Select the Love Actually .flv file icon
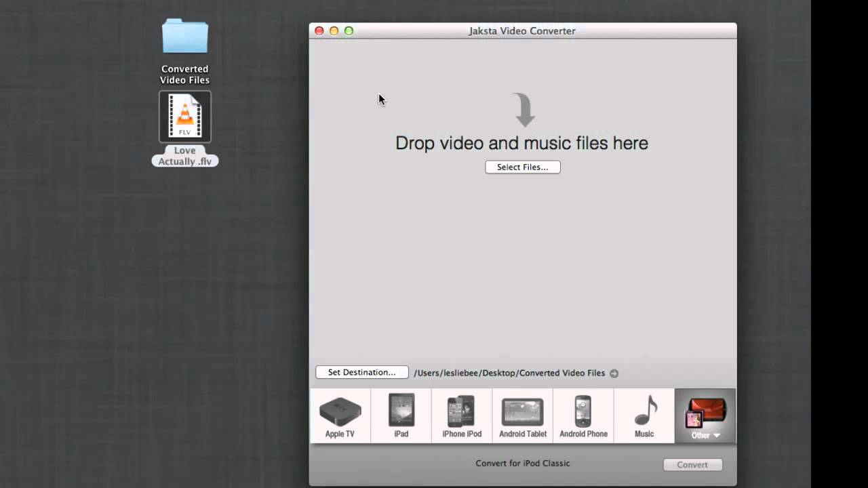 (185, 117)
